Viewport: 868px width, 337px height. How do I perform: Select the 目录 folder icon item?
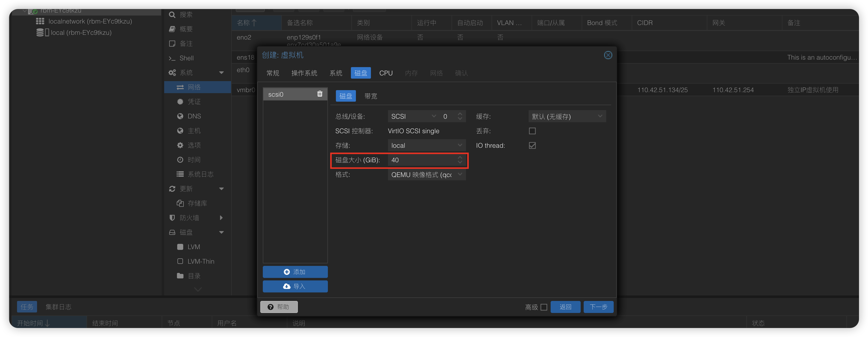180,276
